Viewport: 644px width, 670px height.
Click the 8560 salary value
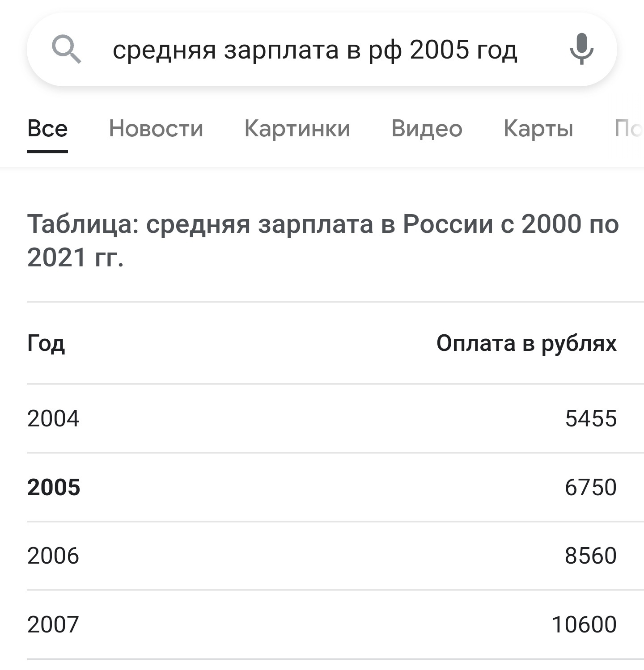coord(590,556)
